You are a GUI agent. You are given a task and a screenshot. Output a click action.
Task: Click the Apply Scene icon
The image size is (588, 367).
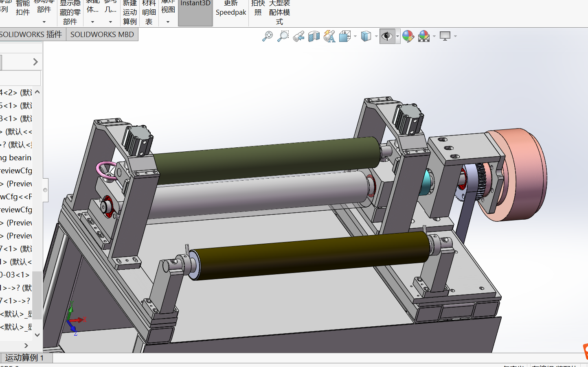point(424,36)
